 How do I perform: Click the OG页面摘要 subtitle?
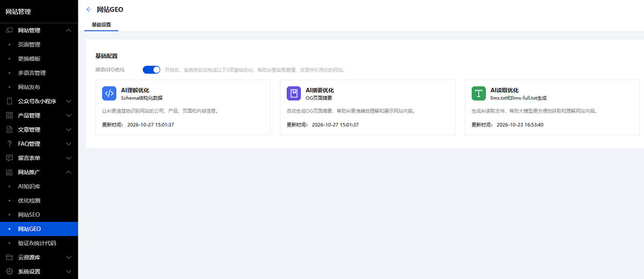[319, 98]
